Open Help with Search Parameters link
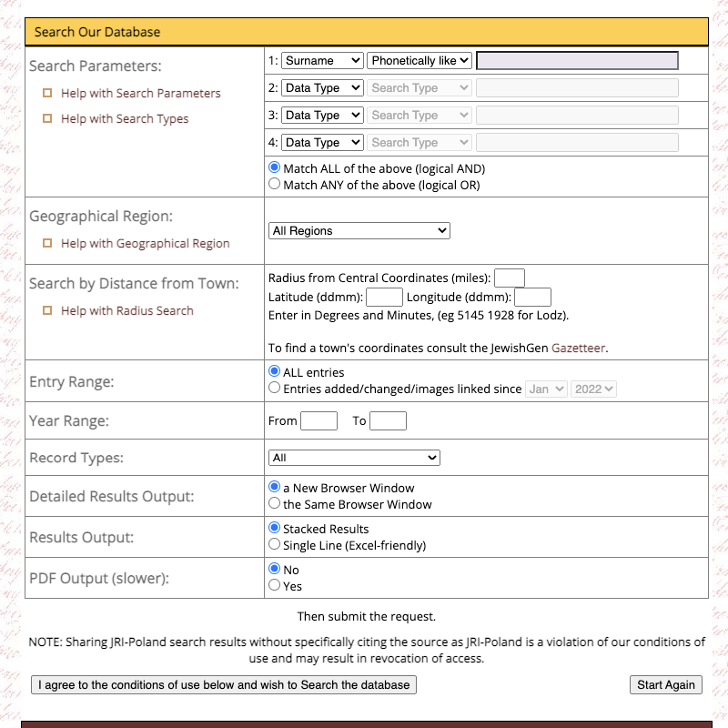 (x=140, y=93)
